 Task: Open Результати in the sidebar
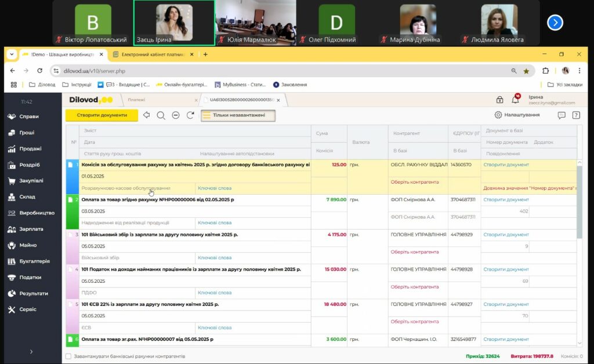(x=28, y=293)
